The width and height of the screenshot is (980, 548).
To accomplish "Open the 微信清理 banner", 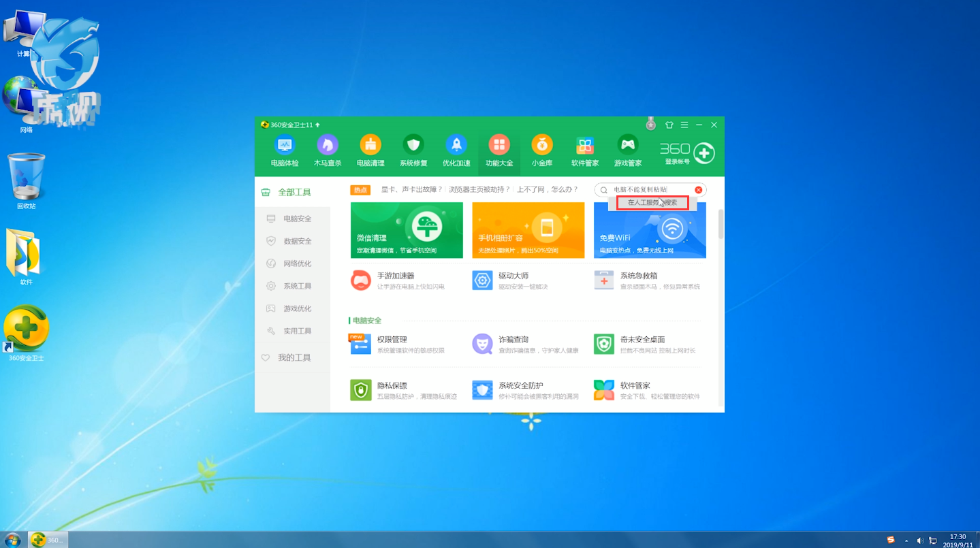I will click(x=407, y=230).
